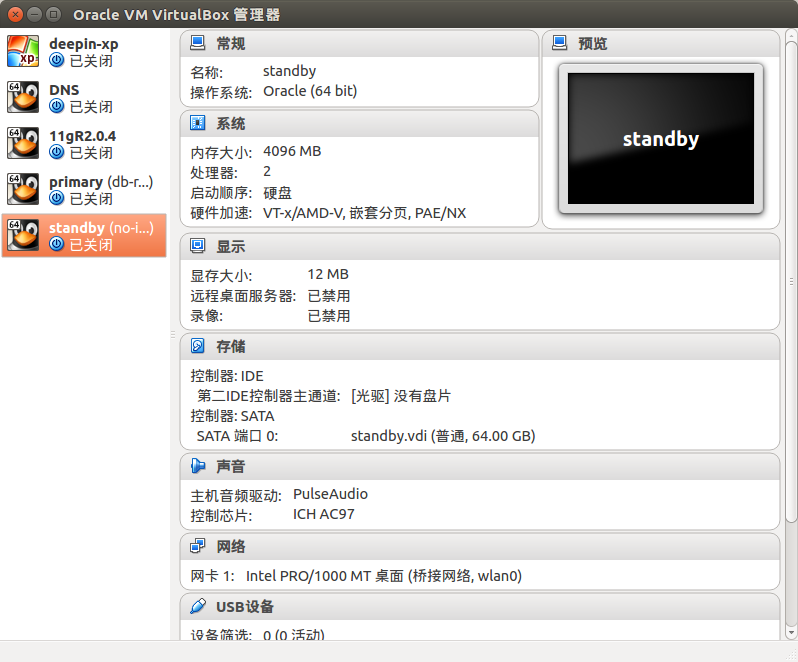The width and height of the screenshot is (798, 662).
Task: Click the 预览 preview header title
Action: [593, 43]
